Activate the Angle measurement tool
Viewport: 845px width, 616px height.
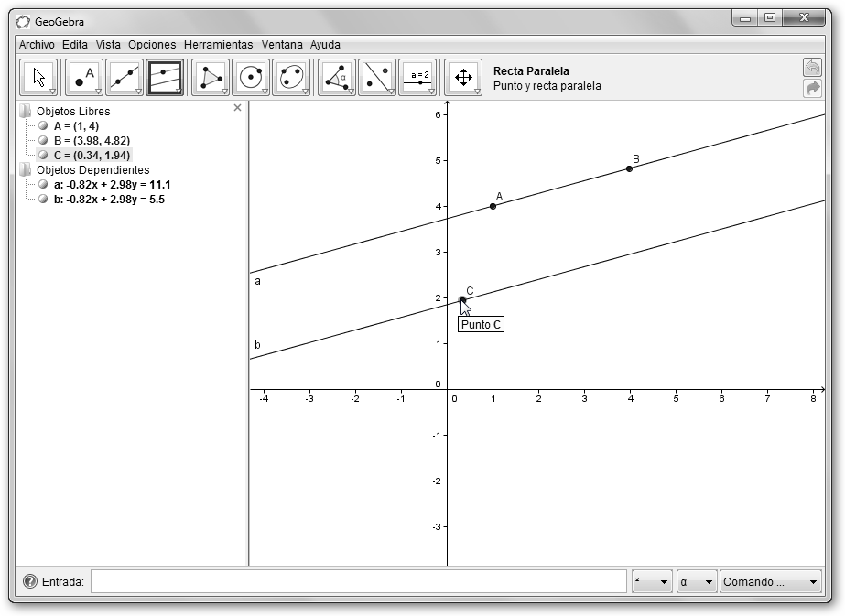(337, 78)
